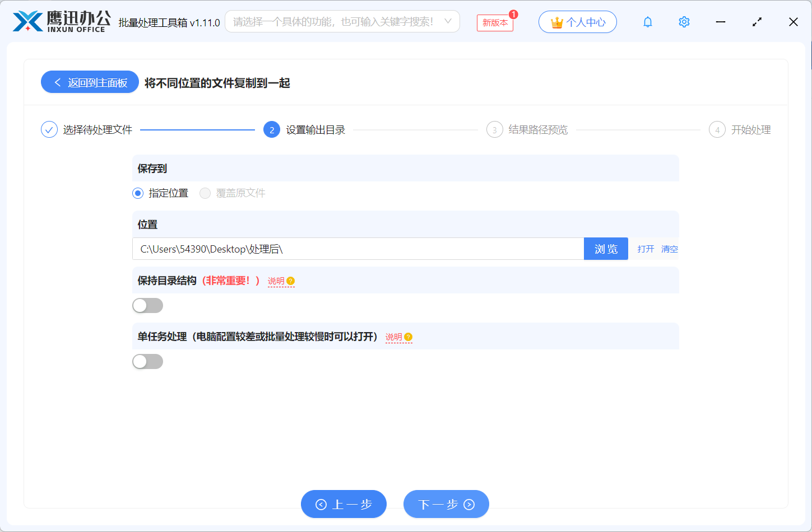Click the step 1 checkmark circle
Image resolution: width=812 pixels, height=532 pixels.
point(49,130)
